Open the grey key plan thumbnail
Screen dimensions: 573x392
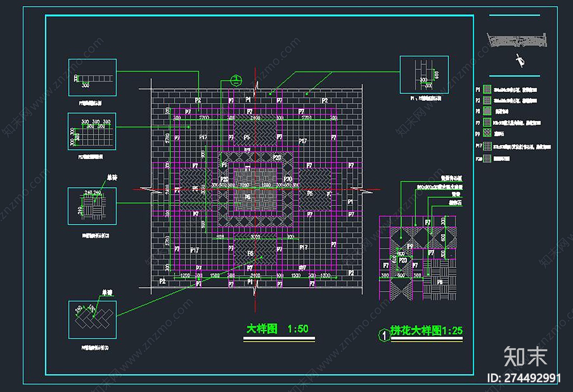(517, 40)
